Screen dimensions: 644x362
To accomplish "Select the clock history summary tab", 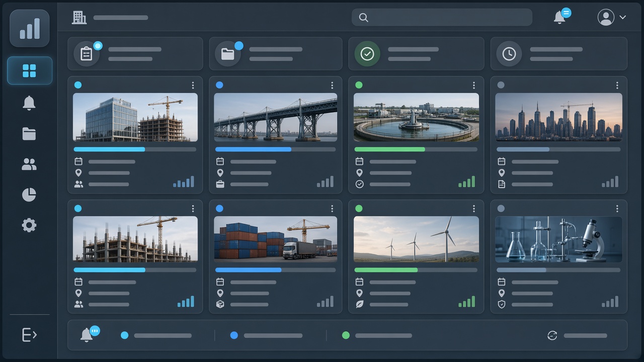I will coord(559,54).
